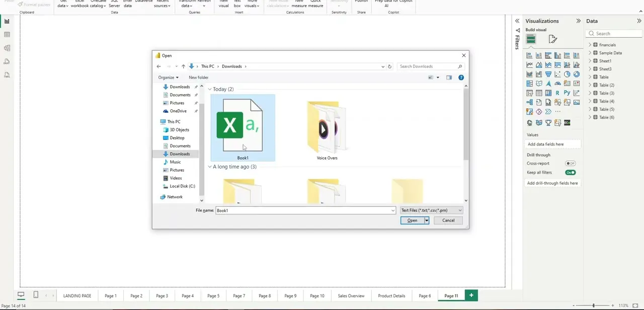Open dialog help icon

[x=461, y=77]
